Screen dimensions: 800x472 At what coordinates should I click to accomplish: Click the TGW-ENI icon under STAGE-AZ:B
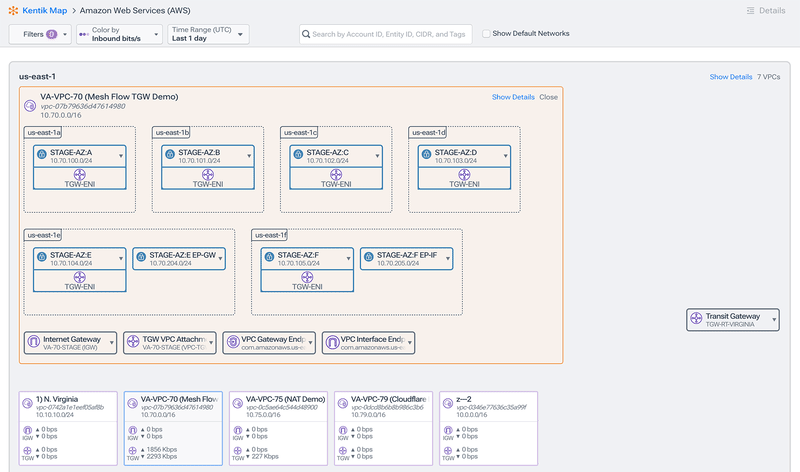(208, 175)
